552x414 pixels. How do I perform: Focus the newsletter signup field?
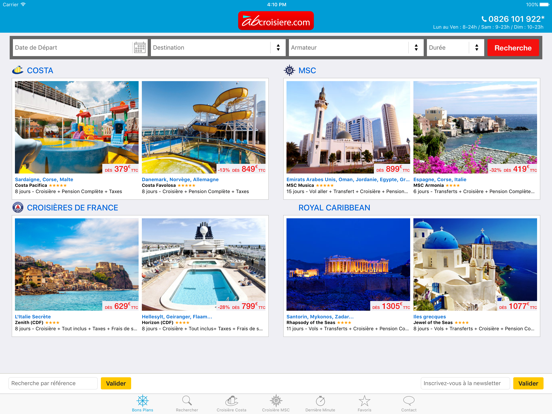tap(465, 383)
